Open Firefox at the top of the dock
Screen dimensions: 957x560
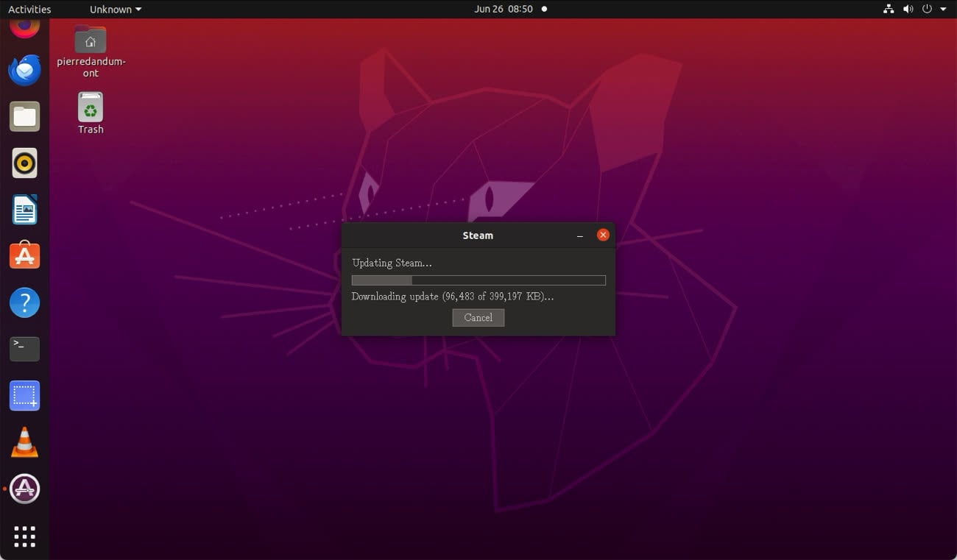pos(24,29)
